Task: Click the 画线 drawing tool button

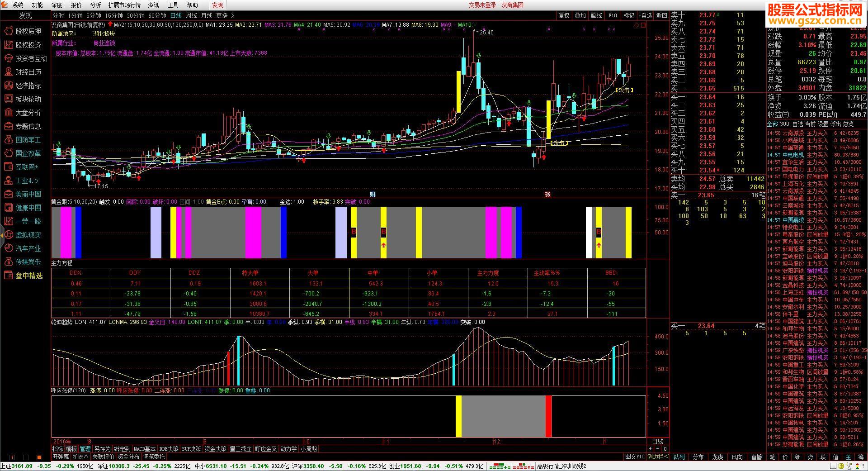Action: coord(597,15)
